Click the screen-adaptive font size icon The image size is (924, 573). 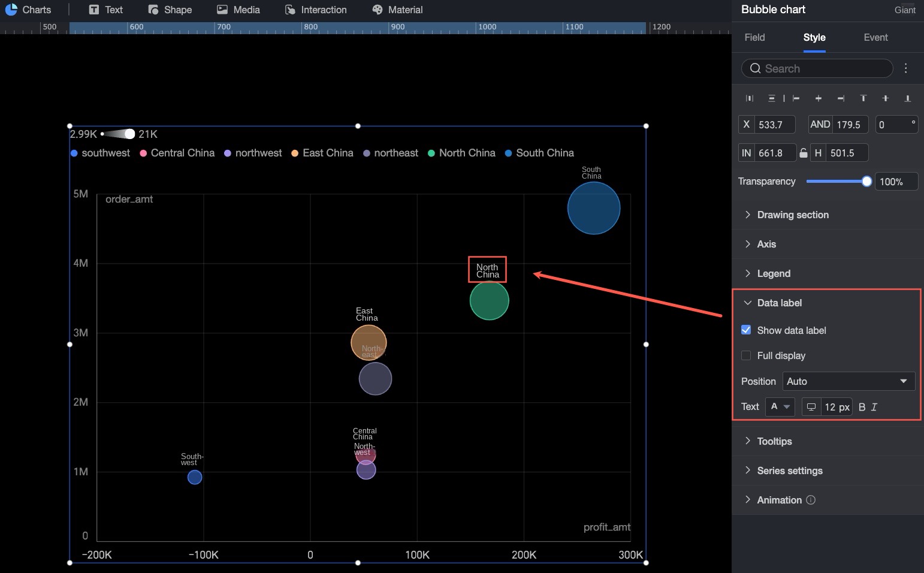point(811,407)
